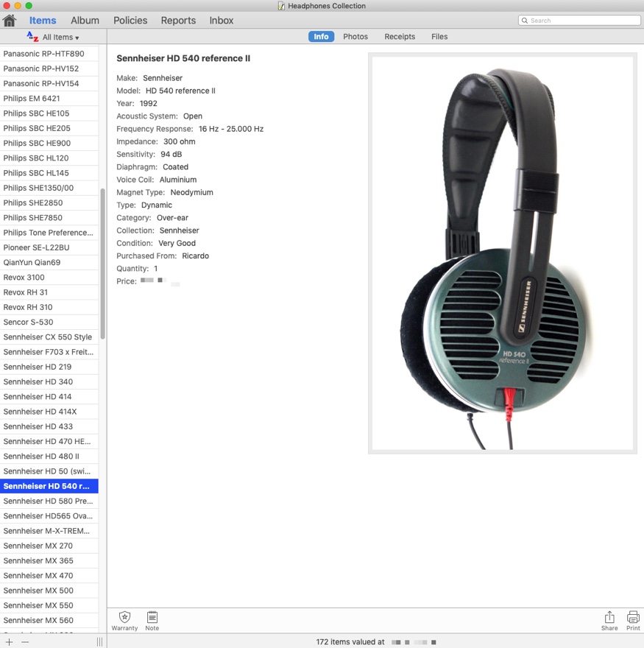Click the search magnifier icon
This screenshot has height=648, width=644.
click(525, 21)
